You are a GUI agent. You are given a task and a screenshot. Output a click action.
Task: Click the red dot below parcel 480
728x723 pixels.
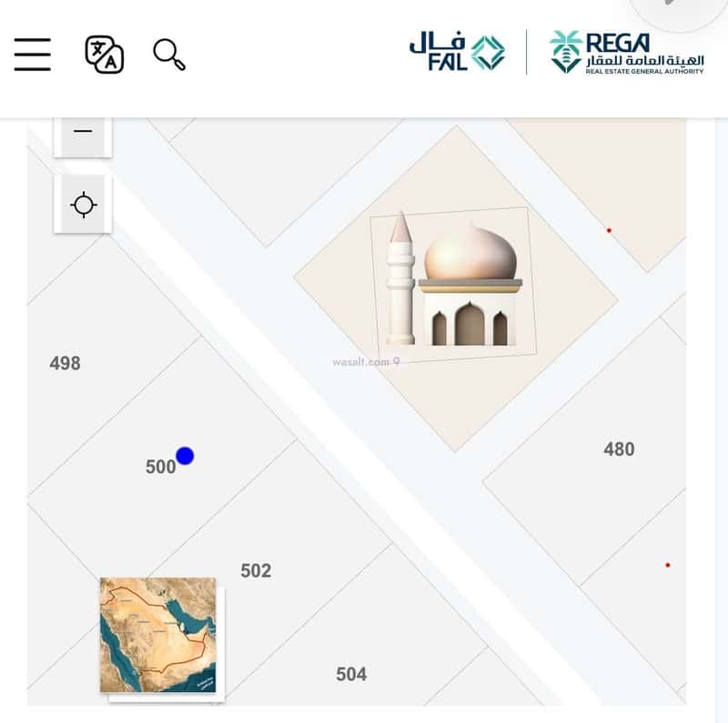coord(668,566)
